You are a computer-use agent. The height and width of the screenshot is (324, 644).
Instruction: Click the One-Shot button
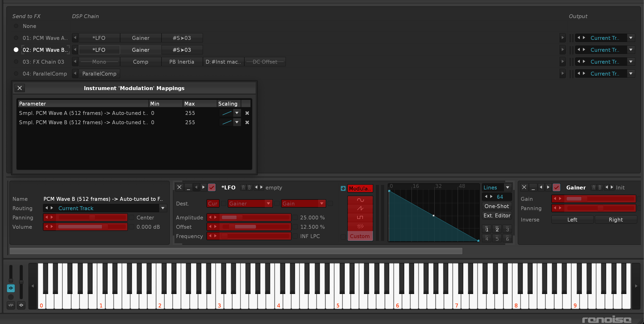pyautogui.click(x=497, y=206)
